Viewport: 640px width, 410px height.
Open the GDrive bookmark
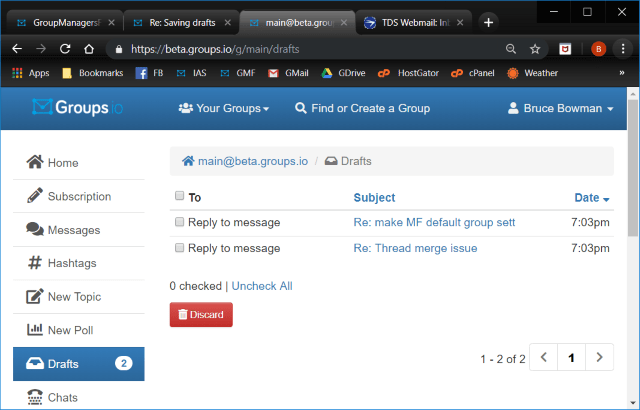tap(343, 73)
